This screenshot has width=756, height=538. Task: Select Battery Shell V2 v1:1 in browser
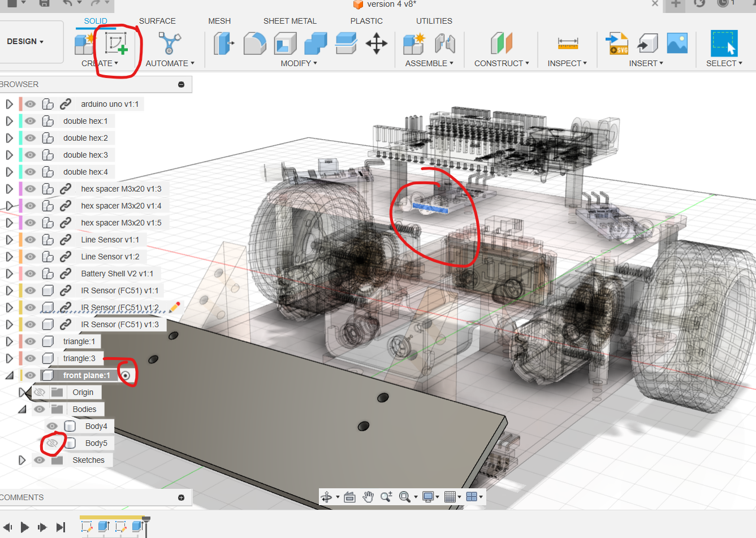click(117, 274)
